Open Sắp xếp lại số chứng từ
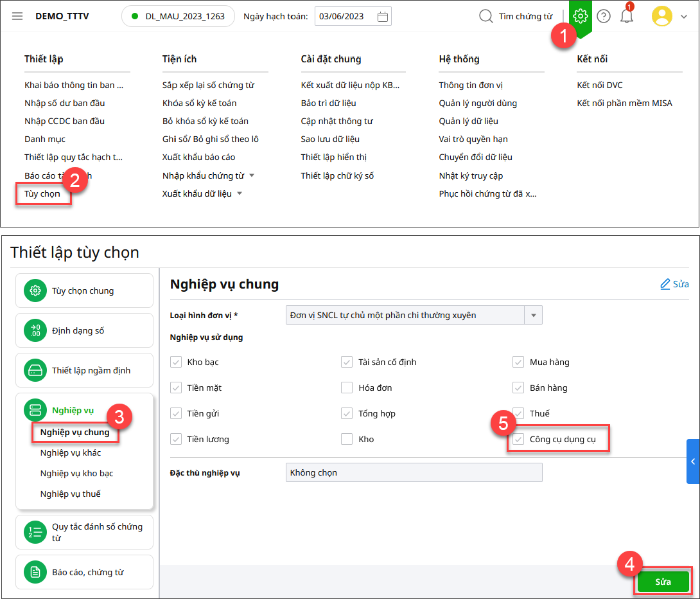Image resolution: width=700 pixels, height=599 pixels. (209, 85)
